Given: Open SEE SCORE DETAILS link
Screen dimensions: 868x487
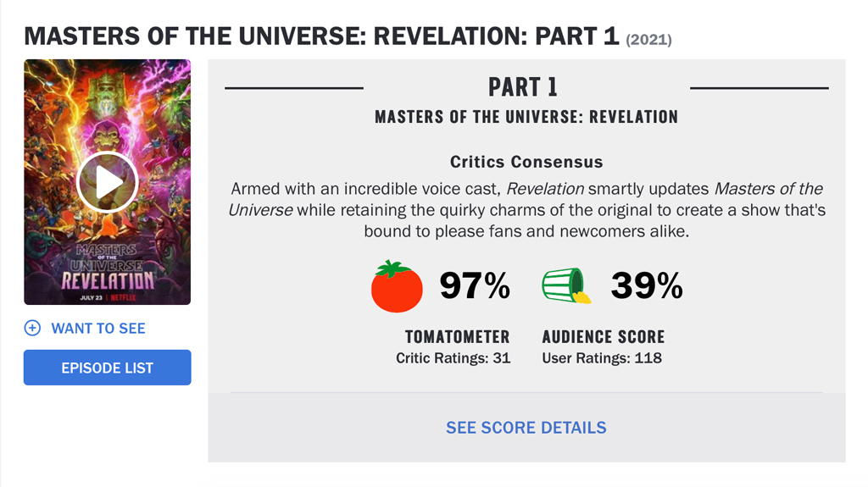Looking at the screenshot, I should point(526,427).
